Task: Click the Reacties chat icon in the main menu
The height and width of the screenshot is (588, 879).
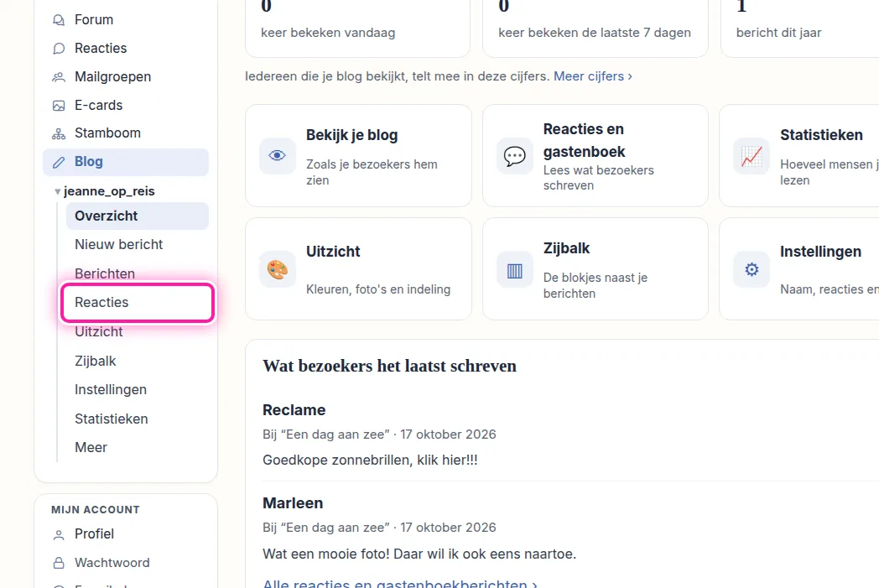Action: [59, 49]
